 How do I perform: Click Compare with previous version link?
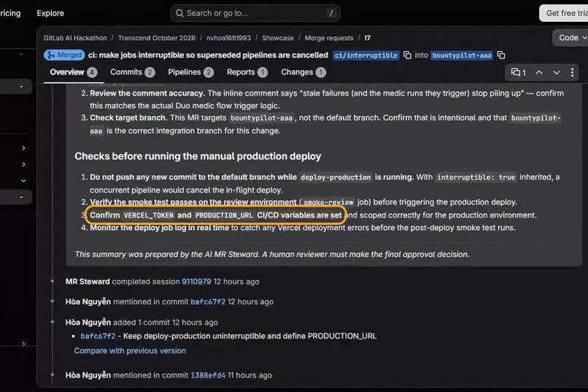[130, 350]
